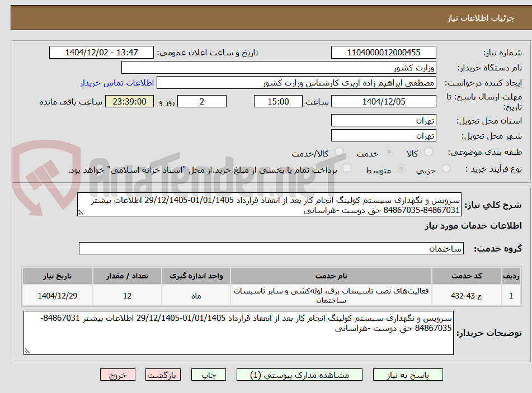Click the requester name field
Image resolution: width=532 pixels, height=393 pixels.
click(x=296, y=83)
